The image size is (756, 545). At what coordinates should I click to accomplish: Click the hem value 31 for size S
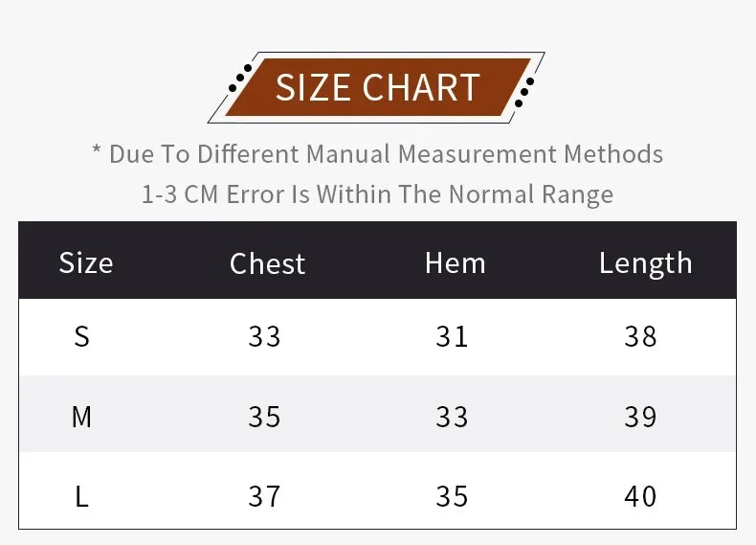coord(452,336)
